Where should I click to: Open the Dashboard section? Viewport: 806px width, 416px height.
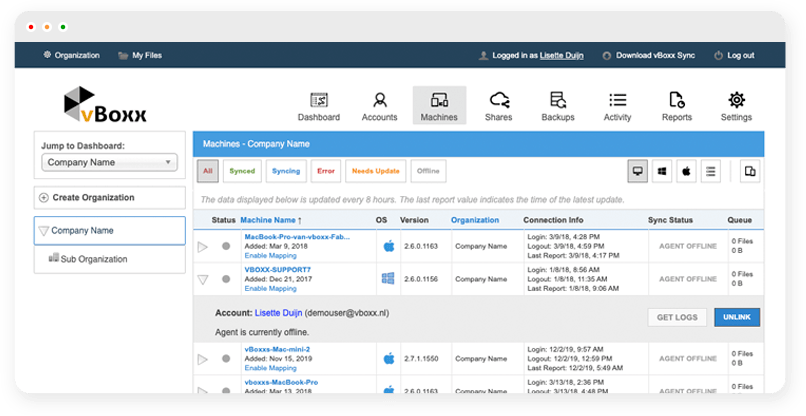click(318, 106)
